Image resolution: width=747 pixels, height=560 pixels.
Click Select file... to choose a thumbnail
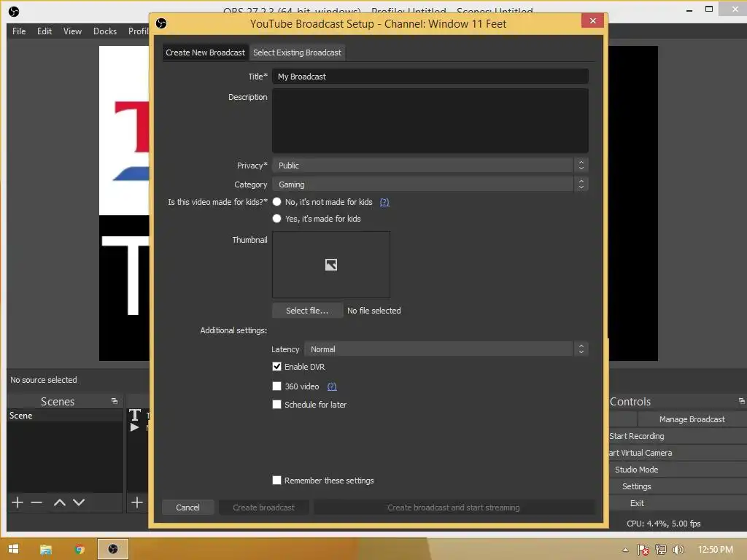[307, 311]
